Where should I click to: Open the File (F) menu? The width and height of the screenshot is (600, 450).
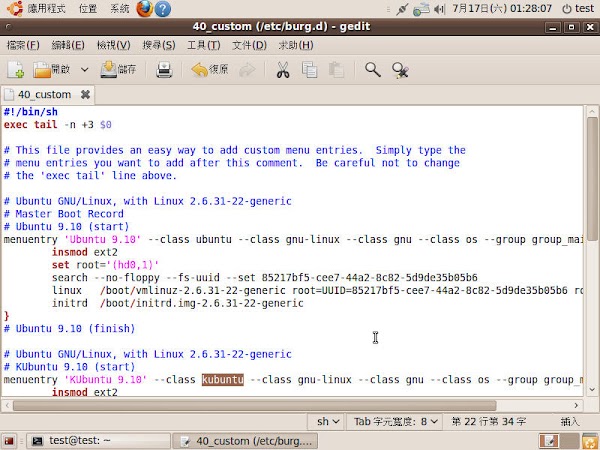[x=23, y=45]
